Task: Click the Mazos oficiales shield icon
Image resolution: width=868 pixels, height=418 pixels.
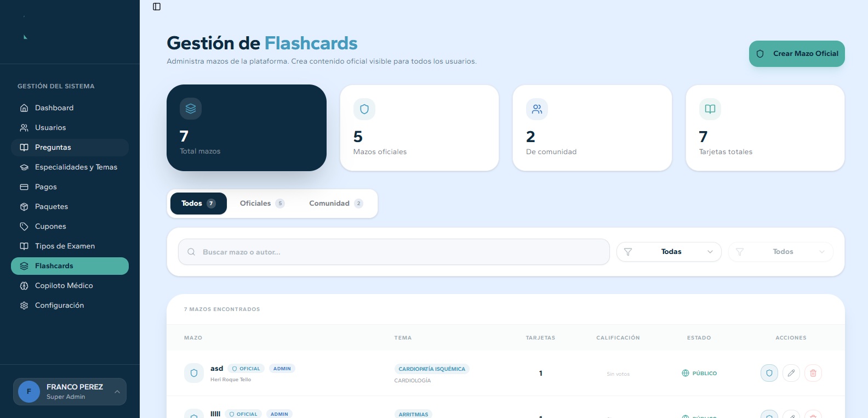Action: coord(364,109)
